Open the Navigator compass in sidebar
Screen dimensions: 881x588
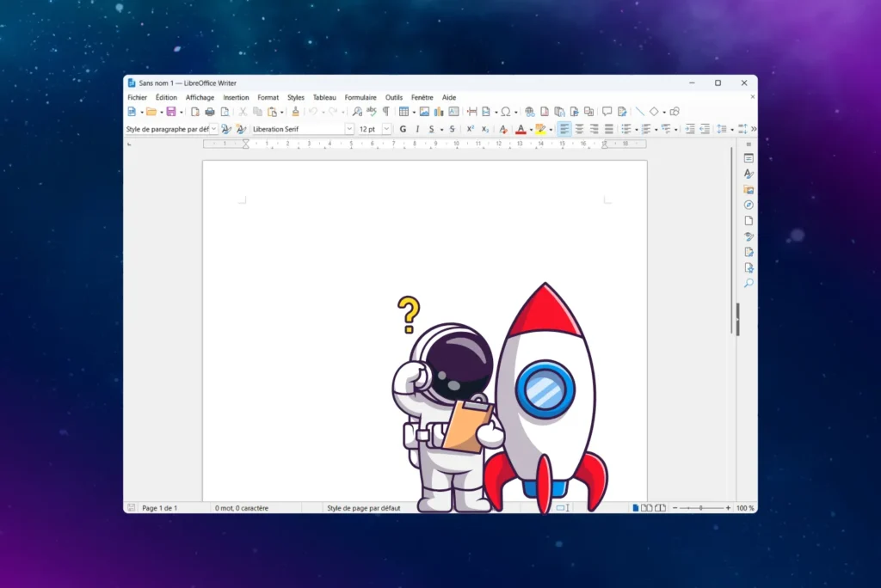point(749,205)
